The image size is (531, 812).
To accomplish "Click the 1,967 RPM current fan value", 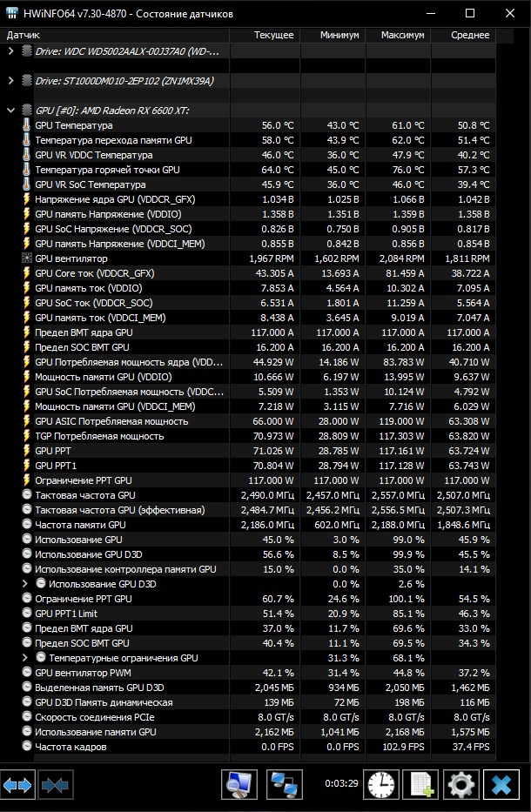I will pos(272,258).
